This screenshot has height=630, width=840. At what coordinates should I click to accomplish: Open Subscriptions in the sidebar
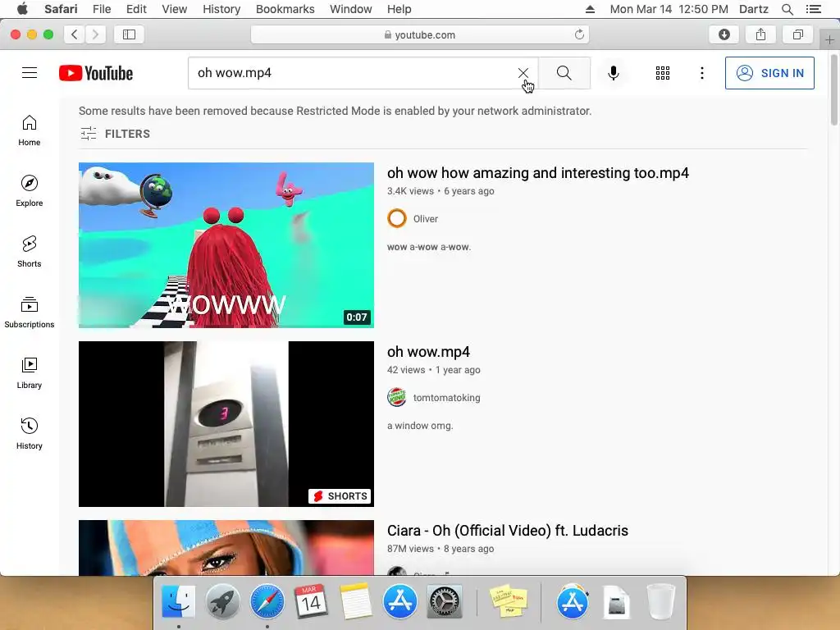[x=30, y=313]
